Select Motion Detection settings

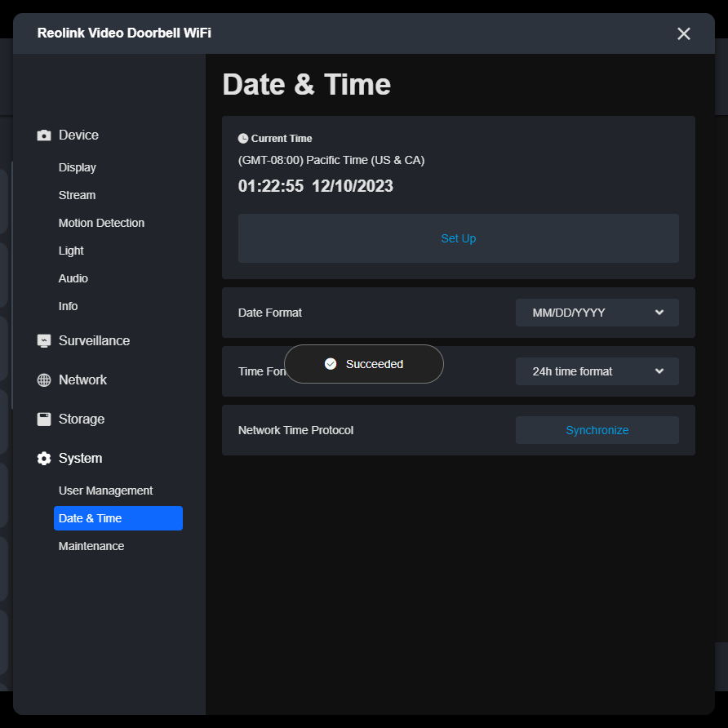(101, 224)
